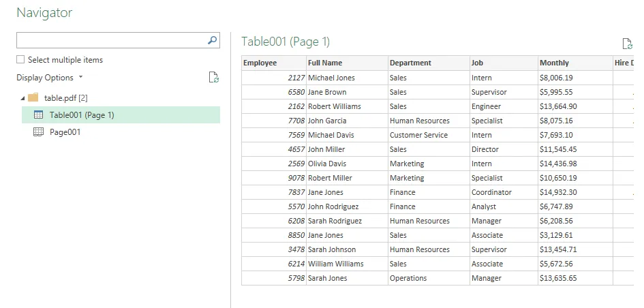Click the Director job cell
The width and height of the screenshot is (644, 308).
504,149
